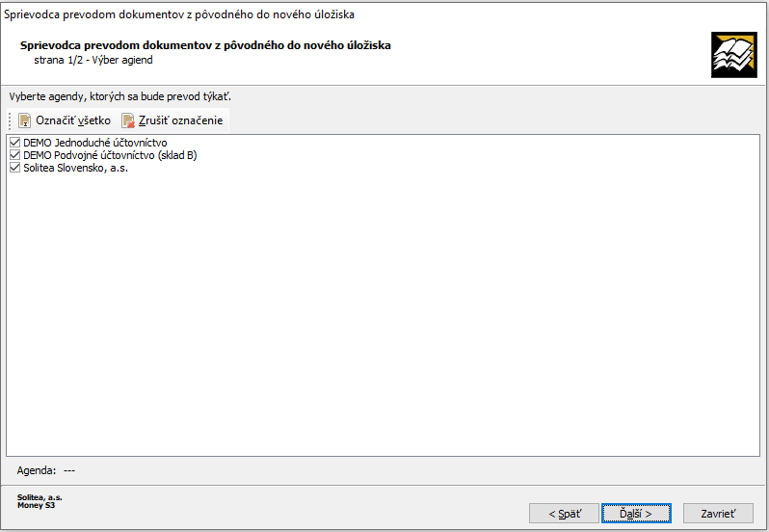Viewport: 769px width, 532px height.
Task: Click the Money S3 book logo
Action: [733, 55]
